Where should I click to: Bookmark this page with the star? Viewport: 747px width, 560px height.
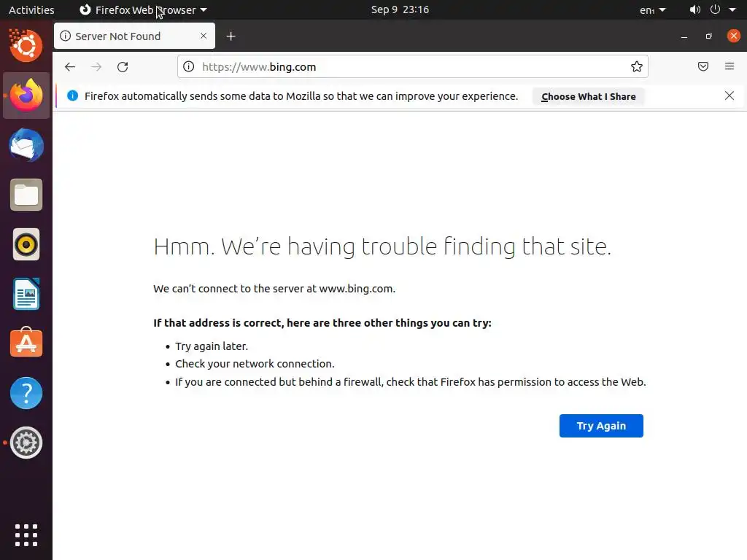pos(636,66)
